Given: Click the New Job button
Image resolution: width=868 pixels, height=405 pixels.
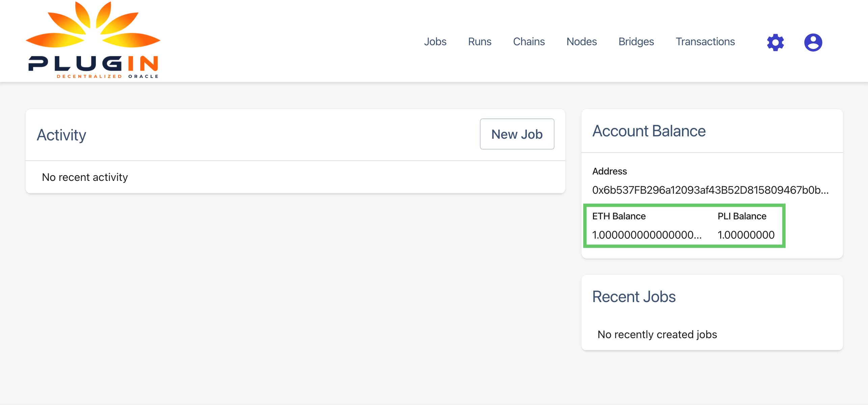Looking at the screenshot, I should tap(517, 134).
